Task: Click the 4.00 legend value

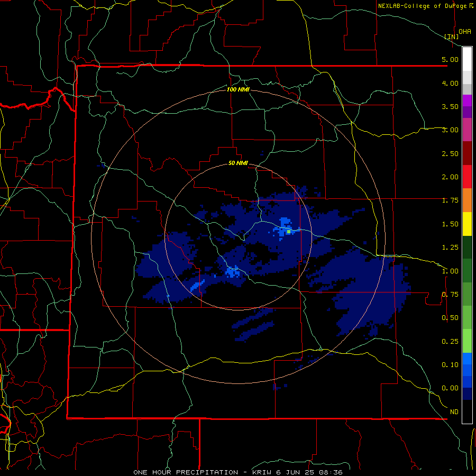Action: tap(450, 83)
